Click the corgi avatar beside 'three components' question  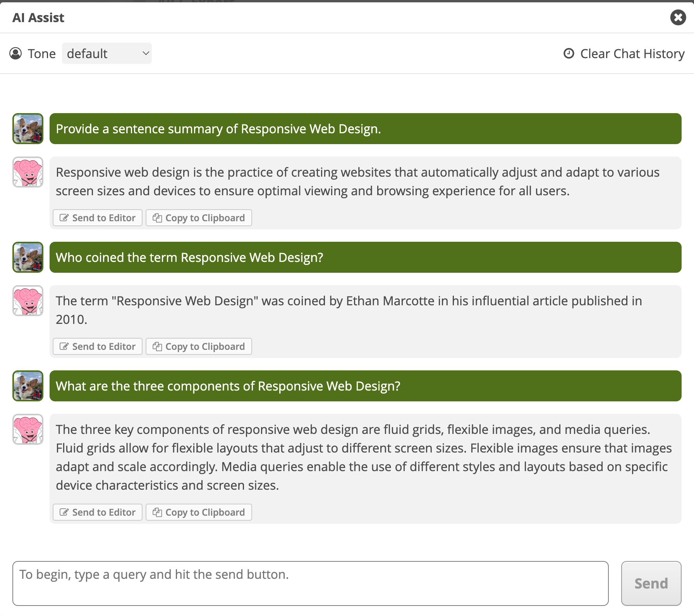click(28, 386)
